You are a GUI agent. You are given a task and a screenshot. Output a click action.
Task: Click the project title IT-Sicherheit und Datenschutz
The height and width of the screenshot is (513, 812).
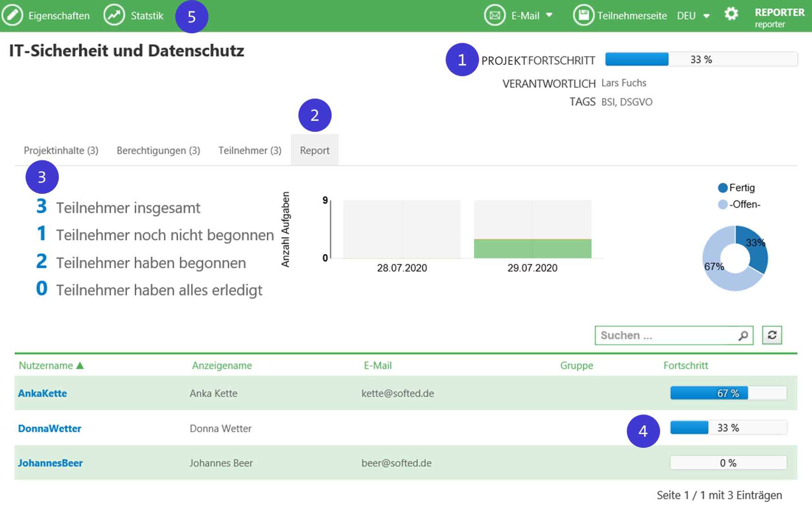(x=127, y=51)
